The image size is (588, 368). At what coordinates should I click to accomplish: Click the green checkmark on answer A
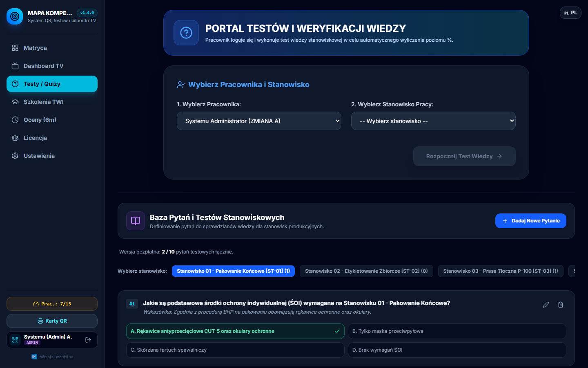pyautogui.click(x=337, y=331)
